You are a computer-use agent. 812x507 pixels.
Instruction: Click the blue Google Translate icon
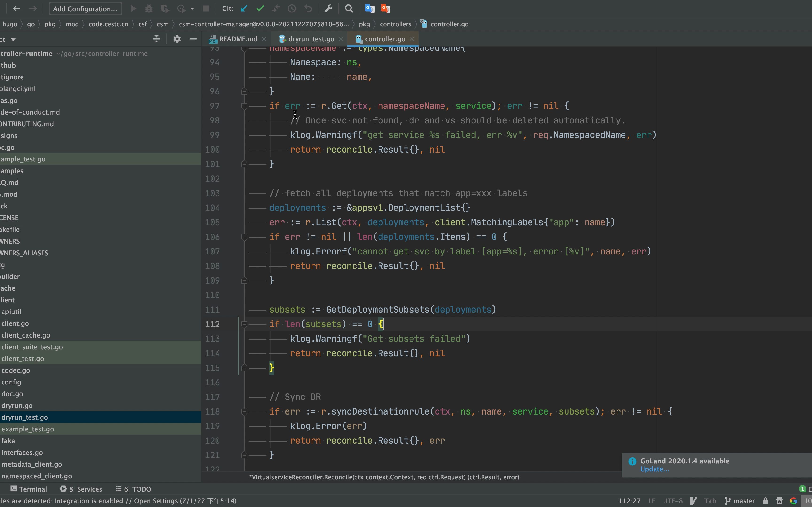pyautogui.click(x=369, y=9)
